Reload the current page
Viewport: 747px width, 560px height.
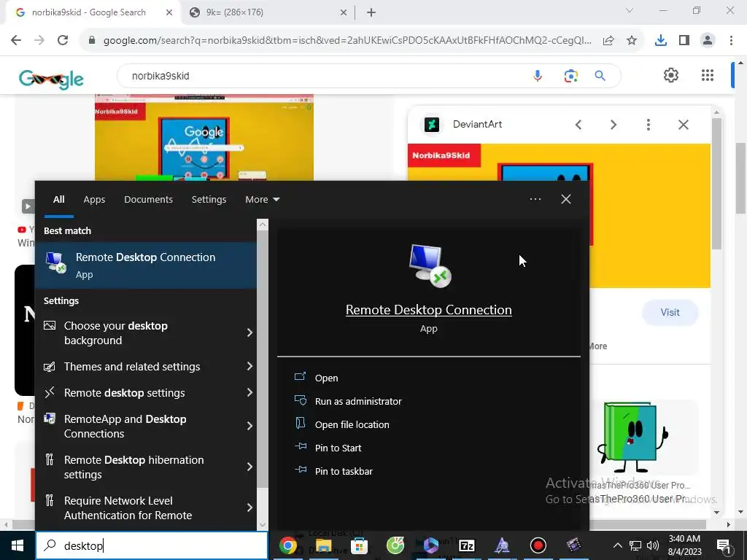pyautogui.click(x=63, y=41)
